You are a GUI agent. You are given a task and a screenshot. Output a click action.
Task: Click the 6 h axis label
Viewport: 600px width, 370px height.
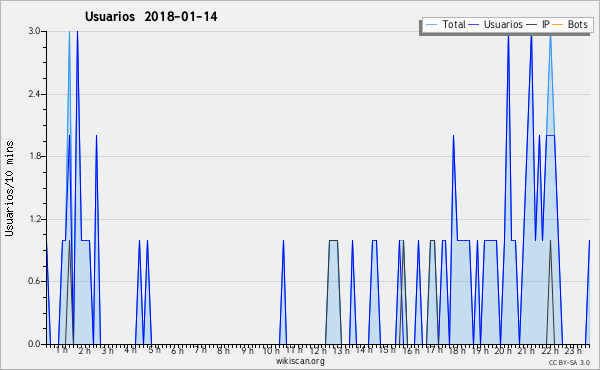tap(177, 350)
